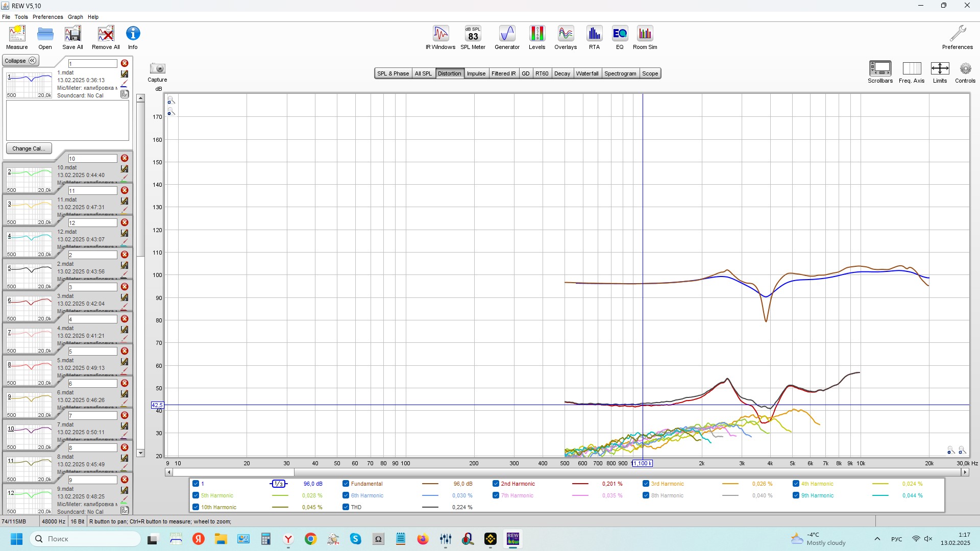The width and height of the screenshot is (980, 551).
Task: Toggle the 3rd Harmonic trace checkbox
Action: (646, 484)
